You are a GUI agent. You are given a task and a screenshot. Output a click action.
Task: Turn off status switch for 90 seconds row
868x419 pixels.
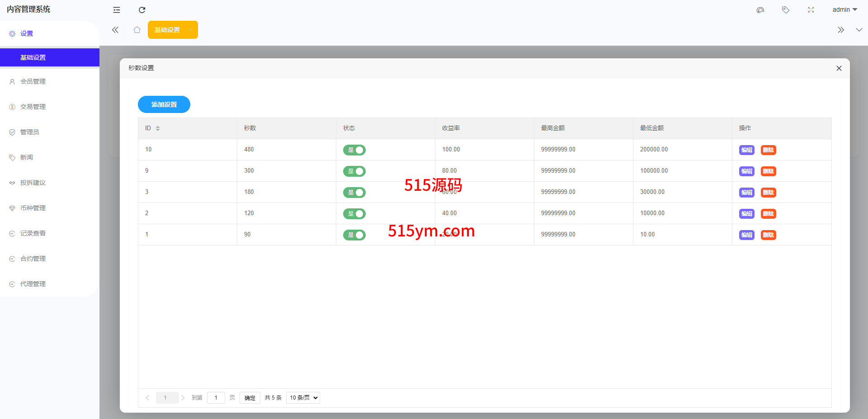354,235
